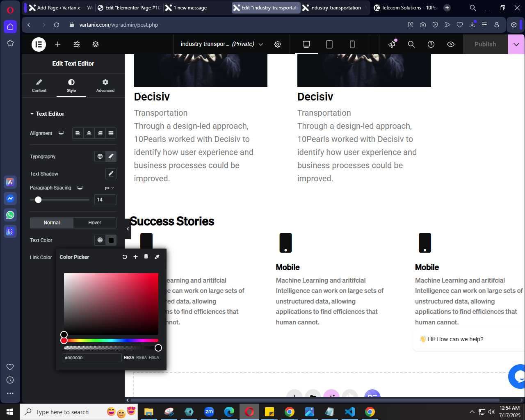Image resolution: width=525 pixels, height=420 pixels.
Task: Open the industry-transpor… page dropdown
Action: (x=222, y=44)
